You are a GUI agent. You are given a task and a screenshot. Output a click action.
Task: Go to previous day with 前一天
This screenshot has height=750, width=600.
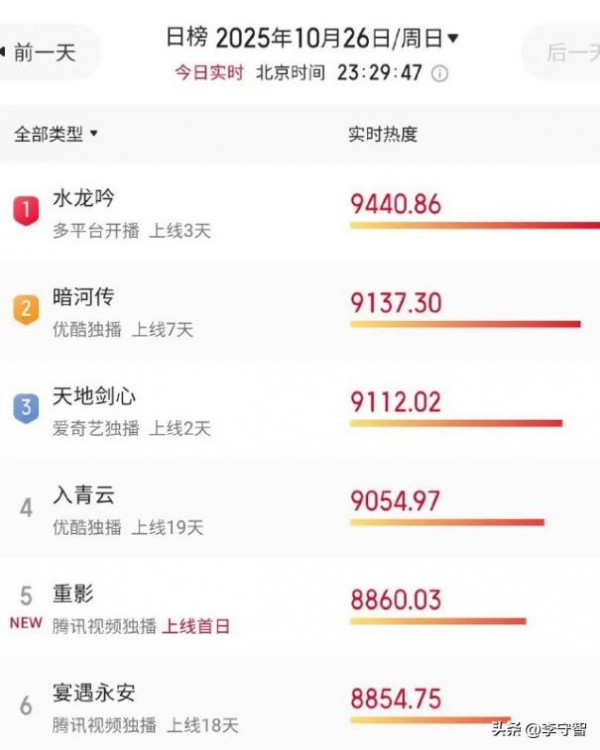click(x=45, y=52)
